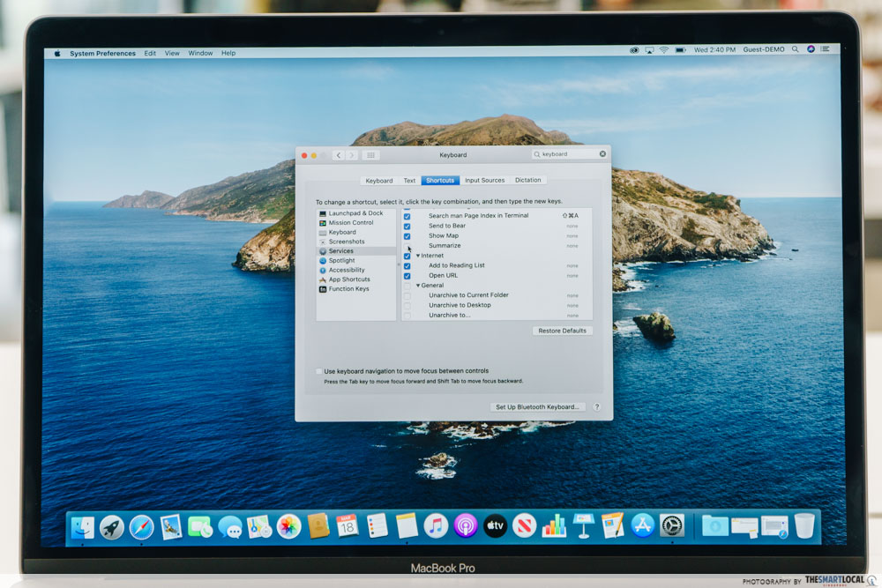Launch the Music app in the Dock
882x588 pixels.
pos(436,526)
